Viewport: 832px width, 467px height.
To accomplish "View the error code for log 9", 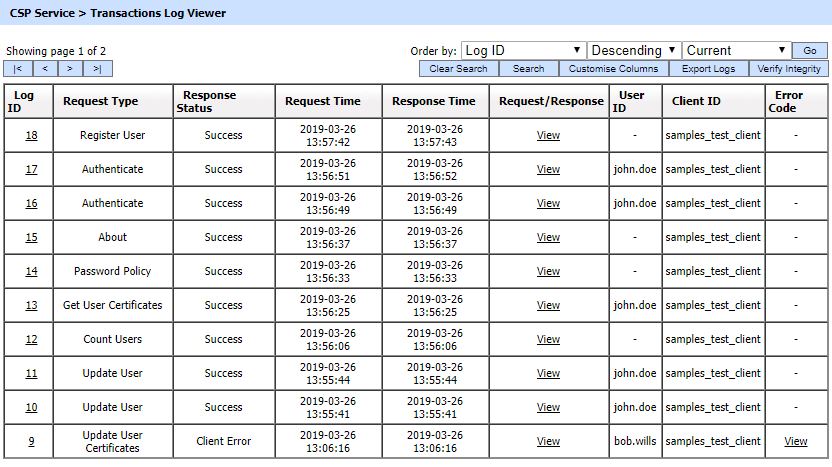I will 795,442.
